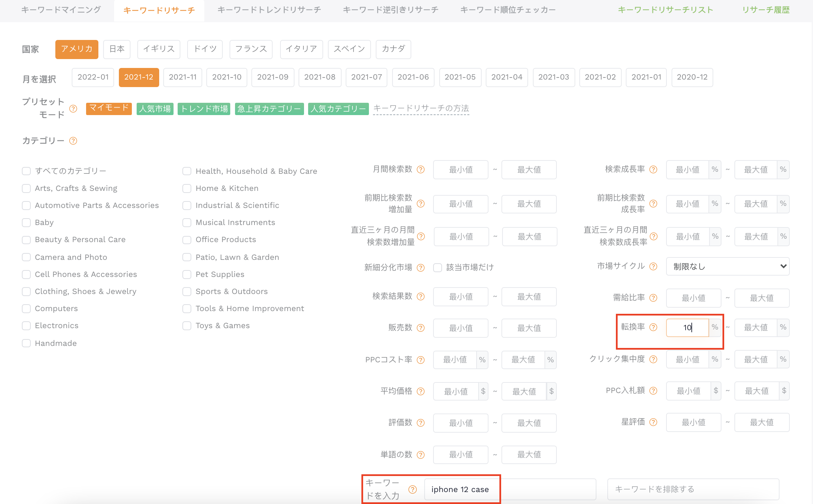Click help icon for 検索成長率
The image size is (813, 504).
(653, 169)
